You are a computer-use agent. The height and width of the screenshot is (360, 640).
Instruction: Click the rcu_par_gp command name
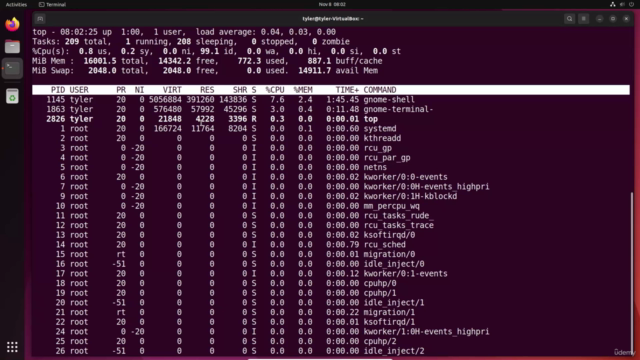tap(387, 158)
